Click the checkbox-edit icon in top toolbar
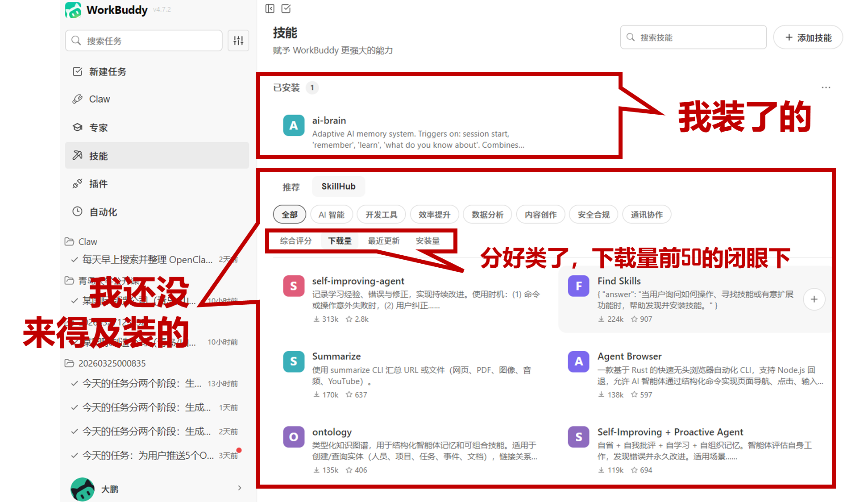 click(x=286, y=8)
